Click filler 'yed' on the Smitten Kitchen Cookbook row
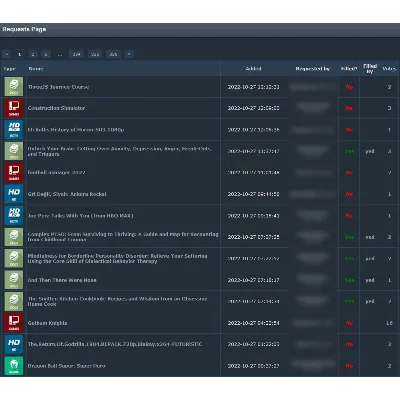 click(x=370, y=301)
